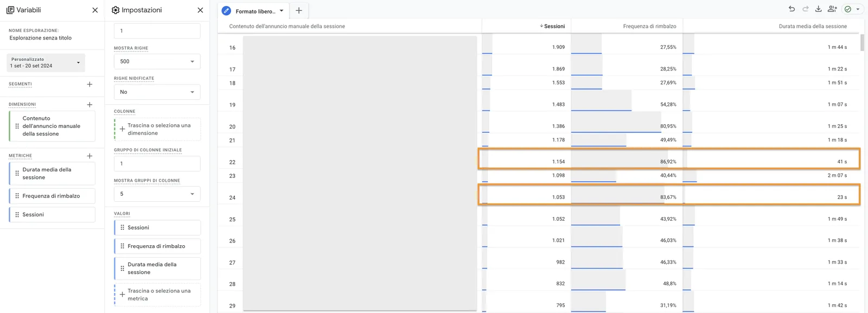Click the bounce rate 83,67% in row 24
This screenshot has height=313, width=868.
[668, 197]
